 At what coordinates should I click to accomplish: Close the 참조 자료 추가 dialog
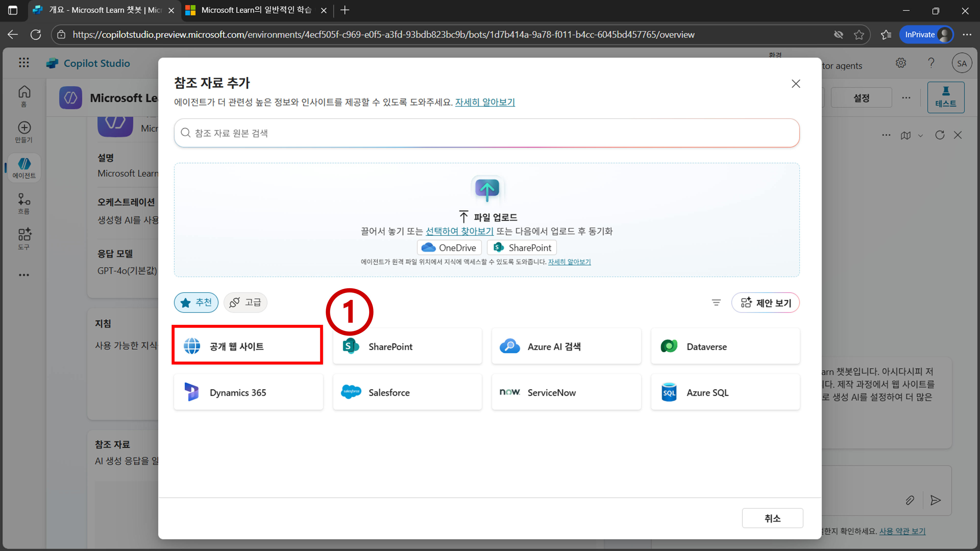(x=796, y=84)
